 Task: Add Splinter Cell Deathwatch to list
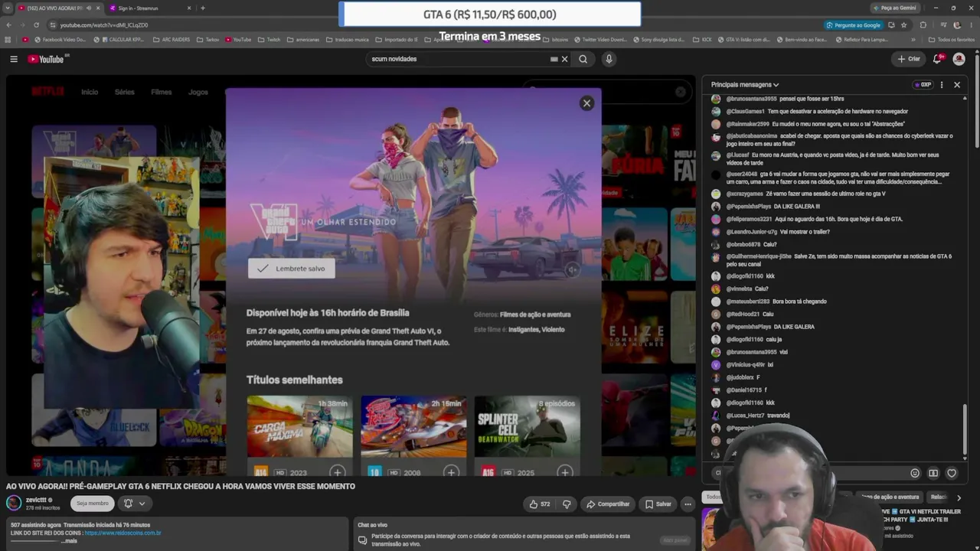click(x=564, y=471)
